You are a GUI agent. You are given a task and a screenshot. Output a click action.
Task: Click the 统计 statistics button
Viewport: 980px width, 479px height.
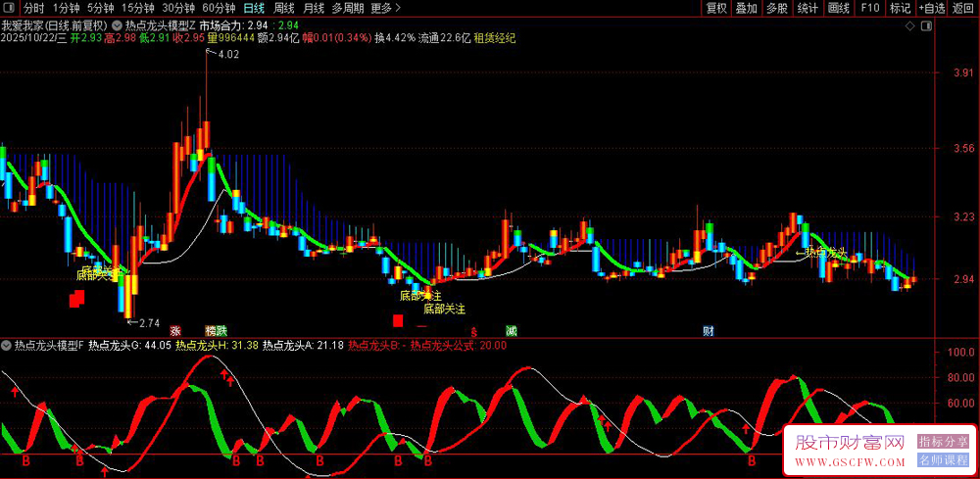click(808, 8)
